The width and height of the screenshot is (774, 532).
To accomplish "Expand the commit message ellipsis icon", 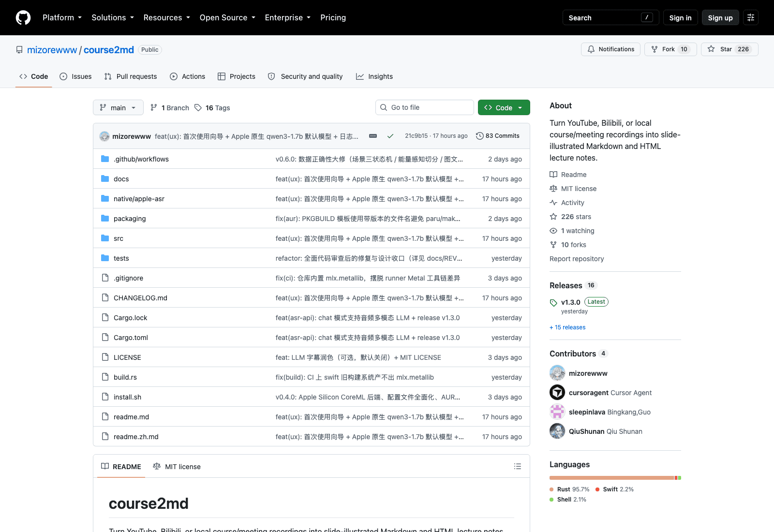I will [373, 136].
